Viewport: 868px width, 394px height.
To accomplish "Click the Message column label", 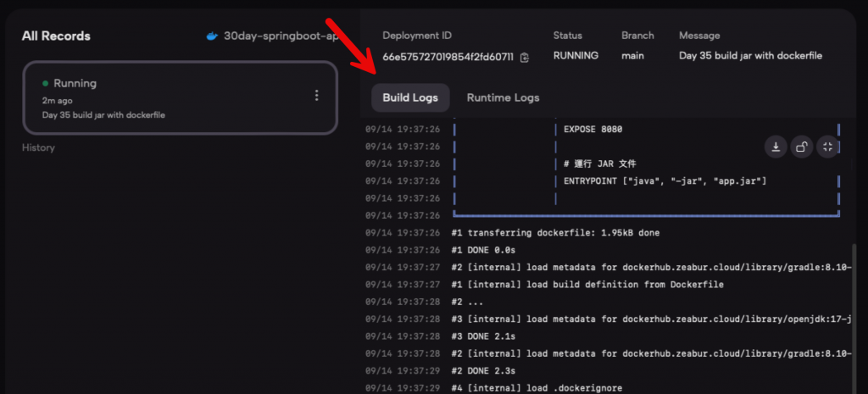I will tap(699, 36).
